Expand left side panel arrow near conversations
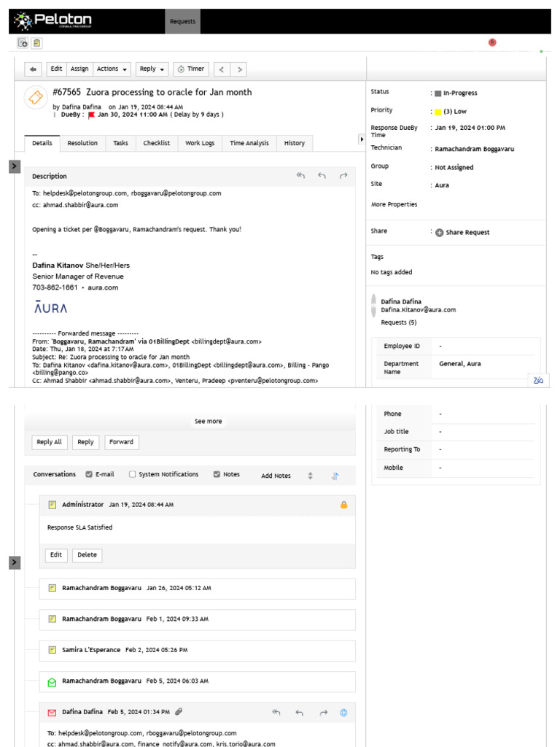Screen dimensions: 560x747 tap(15, 562)
